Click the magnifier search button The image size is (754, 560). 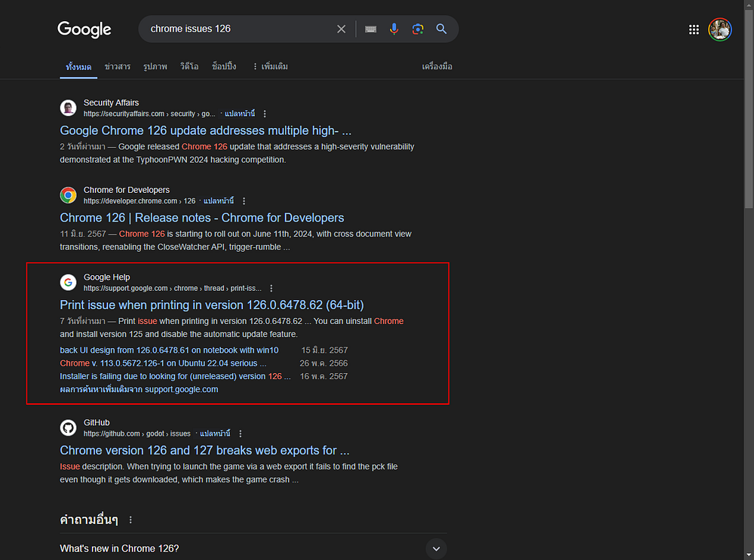click(x=442, y=29)
